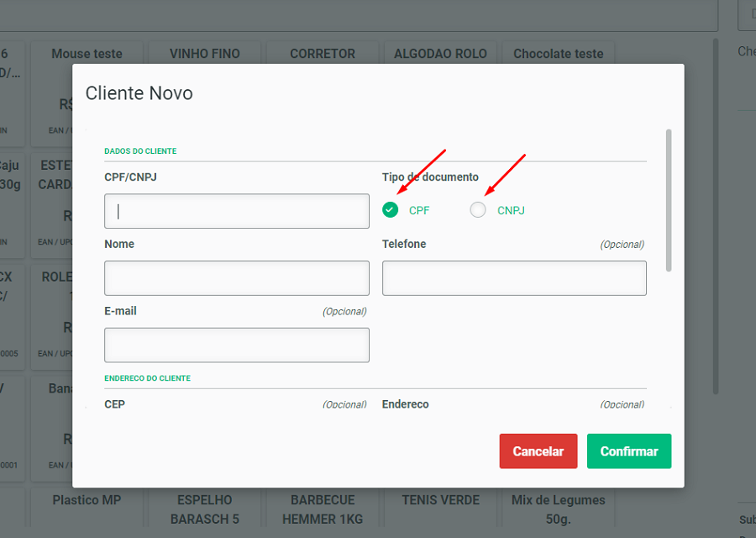
Task: Open the BARBECUE HEMMER 1KG product card
Action: click(x=322, y=507)
